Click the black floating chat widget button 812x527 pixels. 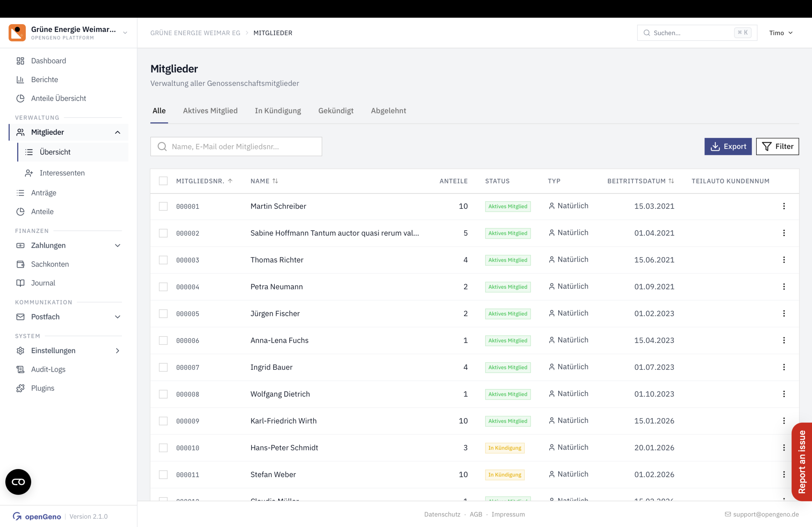pyautogui.click(x=18, y=482)
